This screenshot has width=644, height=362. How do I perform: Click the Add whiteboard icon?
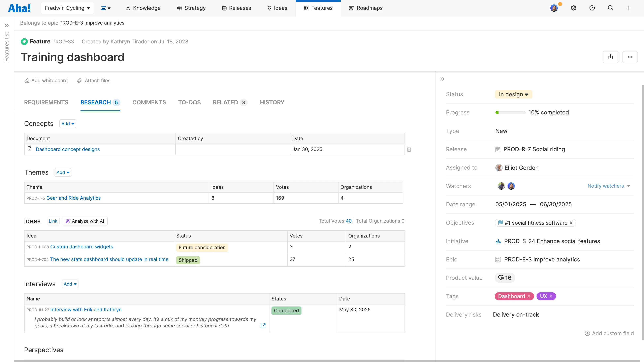(27, 80)
